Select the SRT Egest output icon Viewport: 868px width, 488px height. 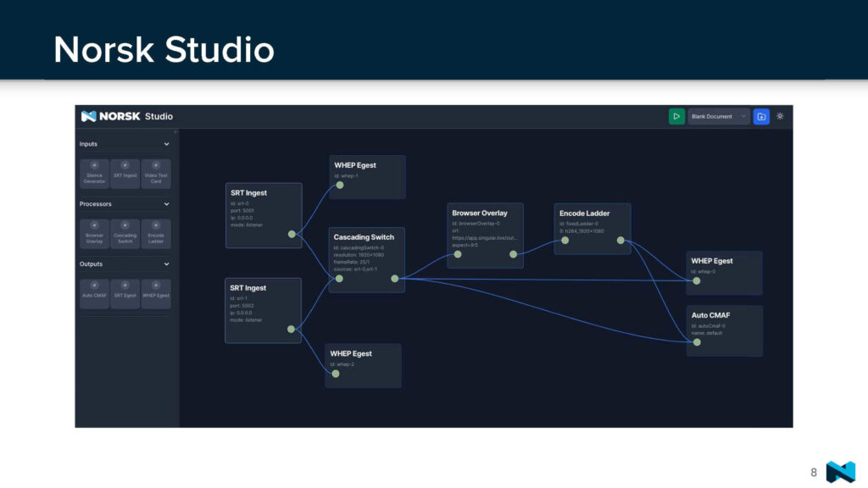point(125,293)
